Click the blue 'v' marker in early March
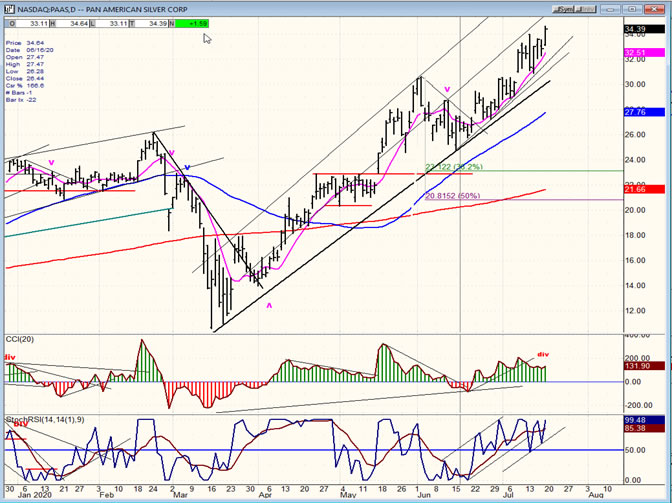Screen dimensions: 672x503 pyautogui.click(x=187, y=167)
